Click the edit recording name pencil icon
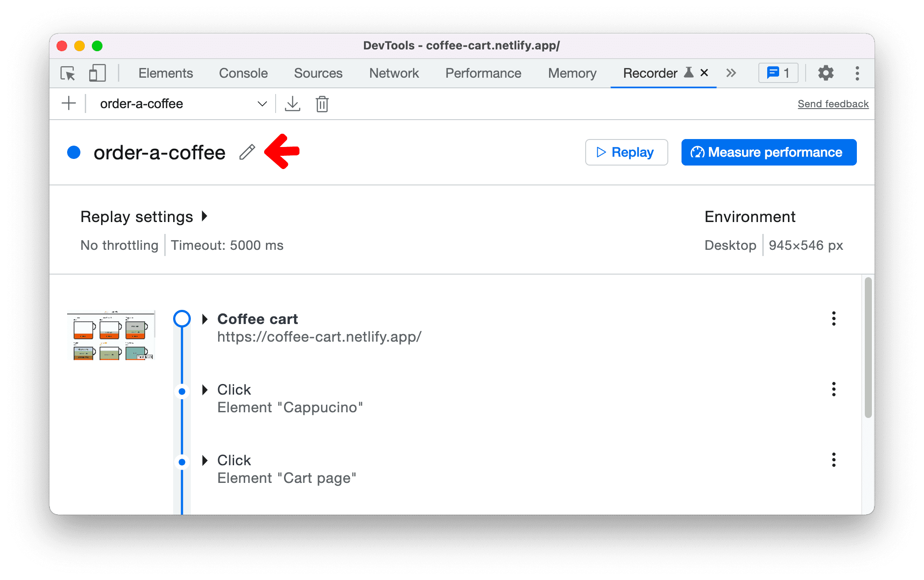 (247, 151)
